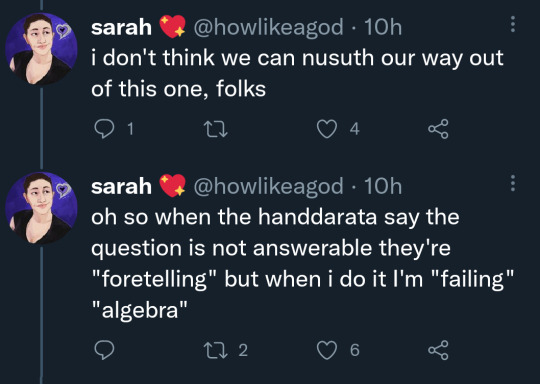Open the tweet text about nusuth
The image size is (540, 384).
pos(297,73)
